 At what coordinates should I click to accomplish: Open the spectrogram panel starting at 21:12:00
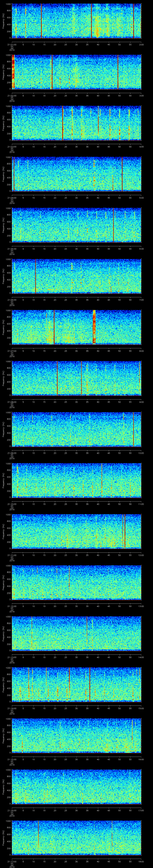click(x=77, y=583)
